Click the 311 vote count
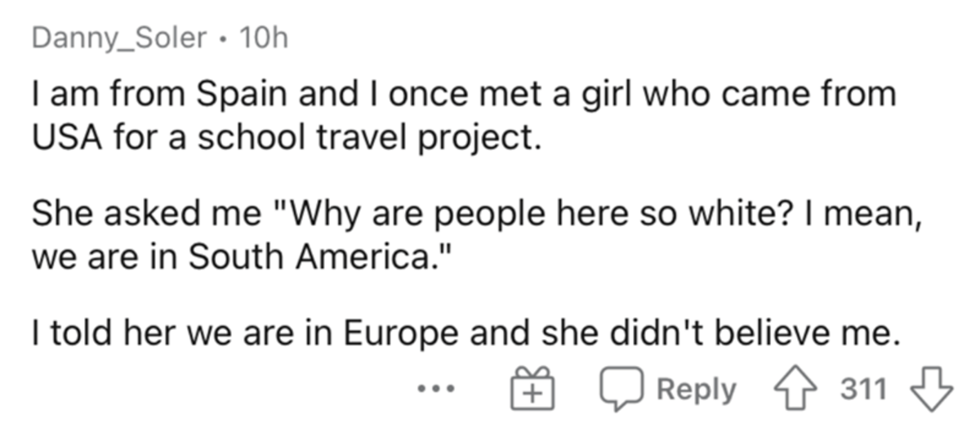980x424 pixels. point(862,390)
